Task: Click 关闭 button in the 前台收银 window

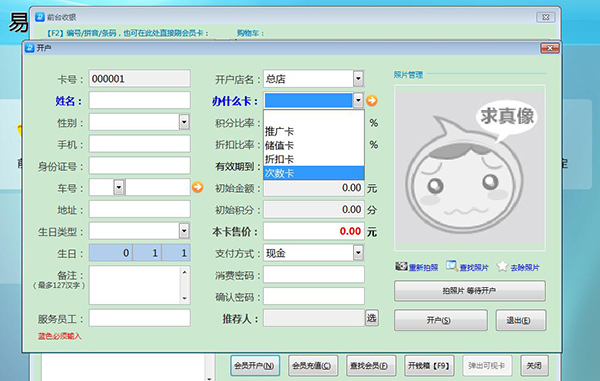Action: pos(534,366)
